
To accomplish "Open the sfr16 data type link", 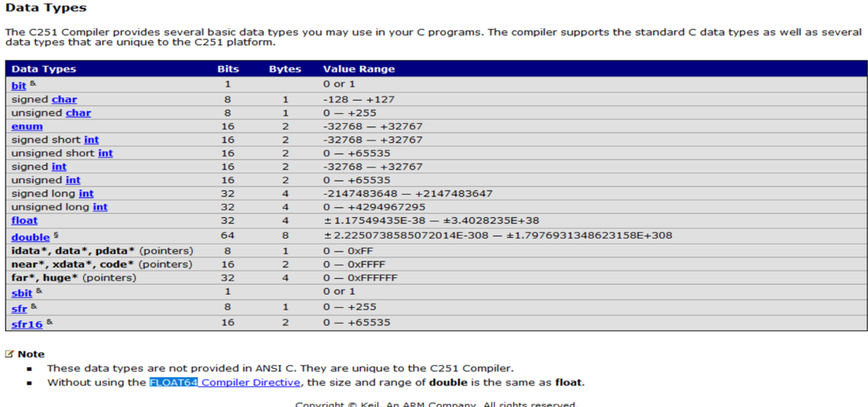I will tap(27, 324).
